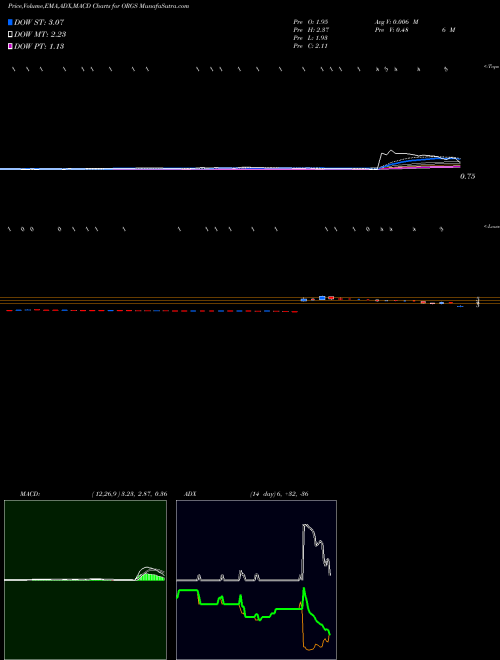Click the 0.75 price level label
The image size is (500, 660).
[x=467, y=177]
